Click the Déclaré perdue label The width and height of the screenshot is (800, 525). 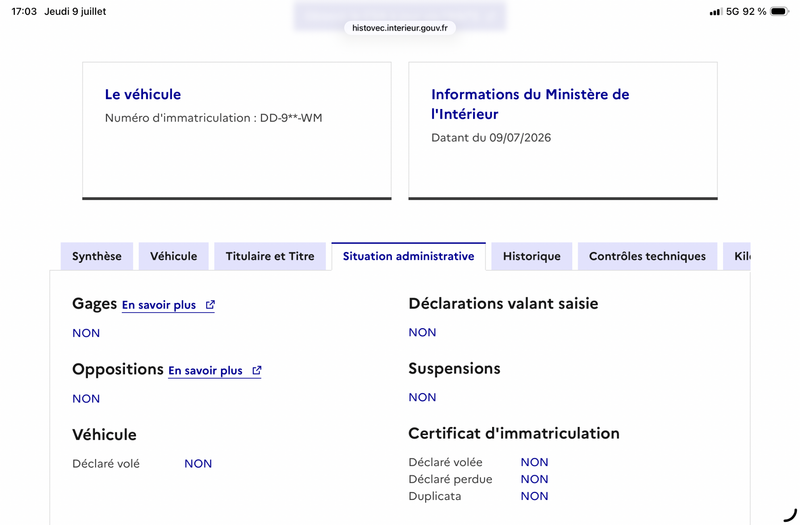(450, 479)
